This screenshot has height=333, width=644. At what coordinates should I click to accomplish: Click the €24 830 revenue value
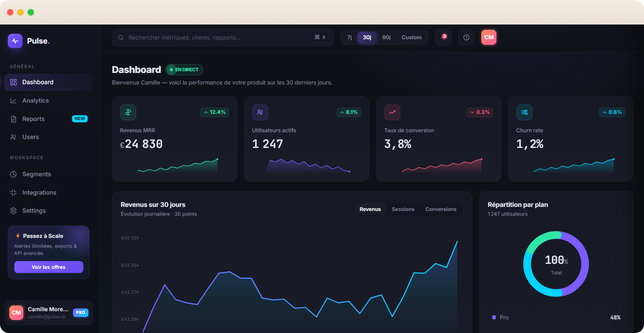tap(141, 144)
